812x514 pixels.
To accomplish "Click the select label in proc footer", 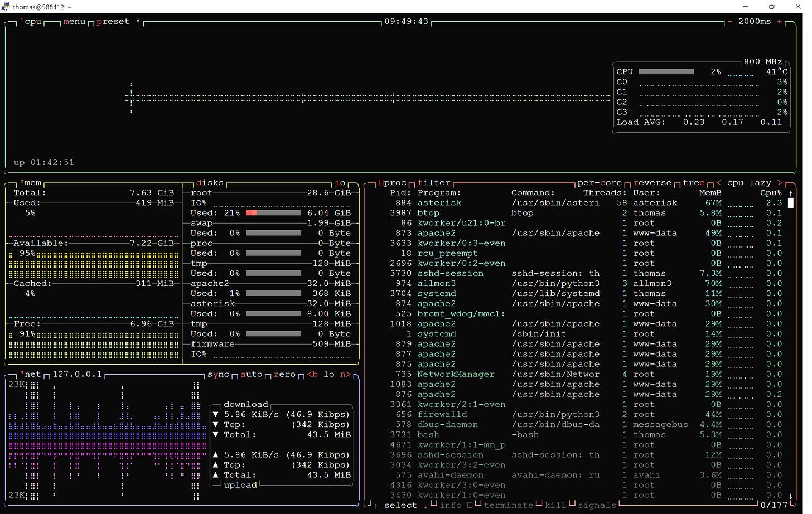I will pyautogui.click(x=400, y=505).
